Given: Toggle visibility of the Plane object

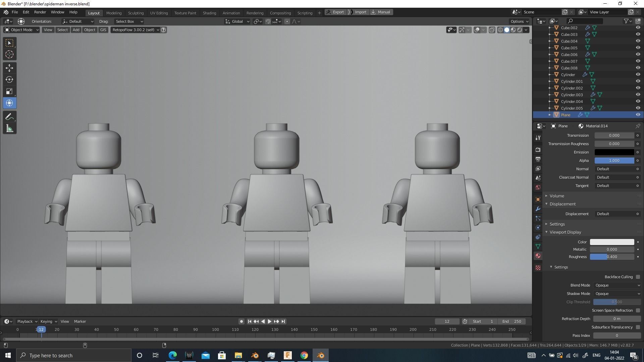Looking at the screenshot, I should (x=638, y=115).
